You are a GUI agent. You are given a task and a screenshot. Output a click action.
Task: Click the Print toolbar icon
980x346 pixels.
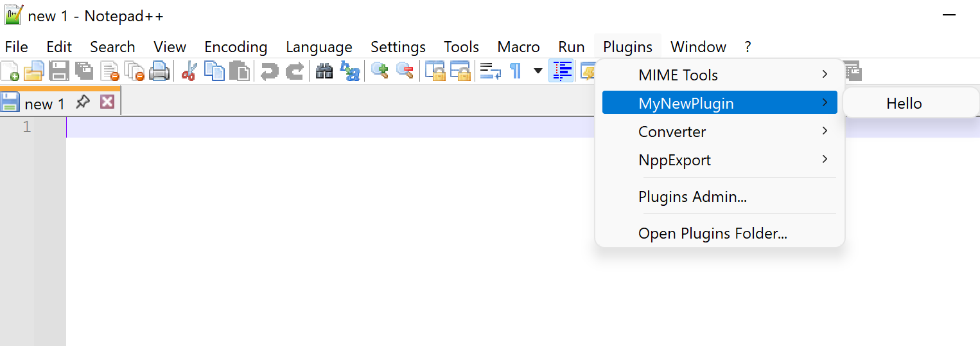159,71
